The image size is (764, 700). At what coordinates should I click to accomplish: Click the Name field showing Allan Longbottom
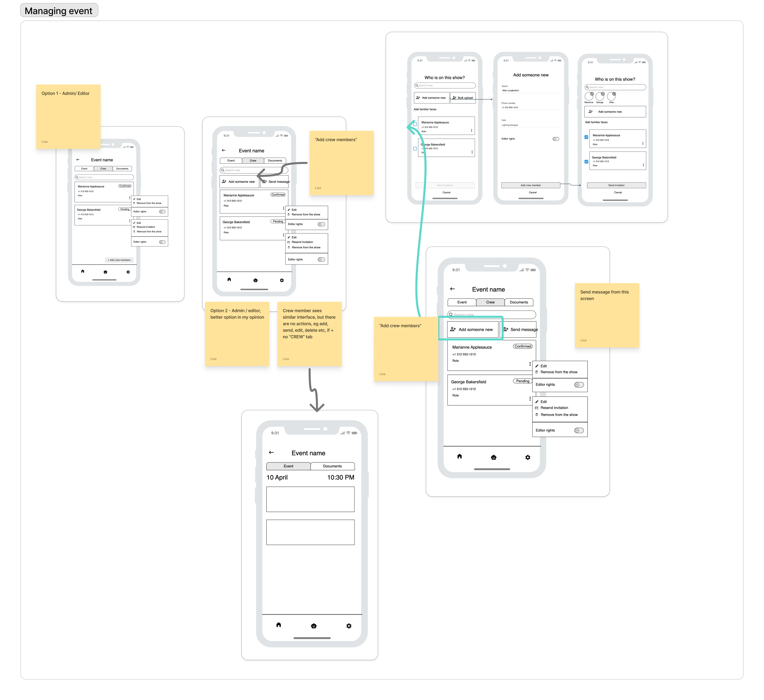pos(531,91)
